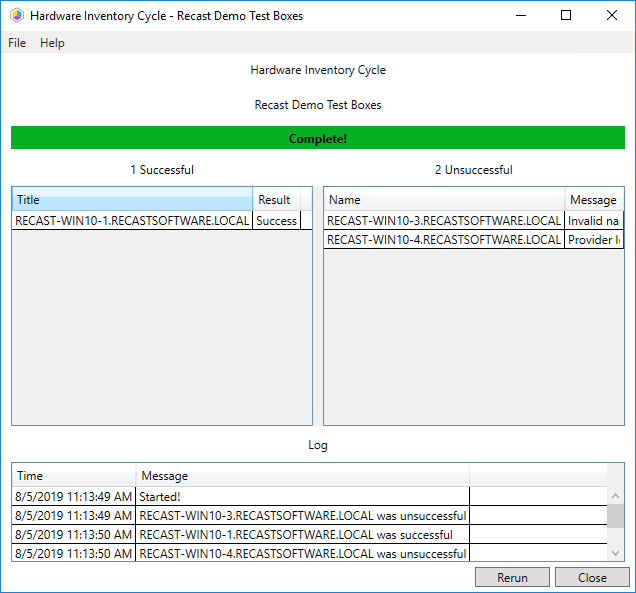Close the window with the X icon

point(612,15)
